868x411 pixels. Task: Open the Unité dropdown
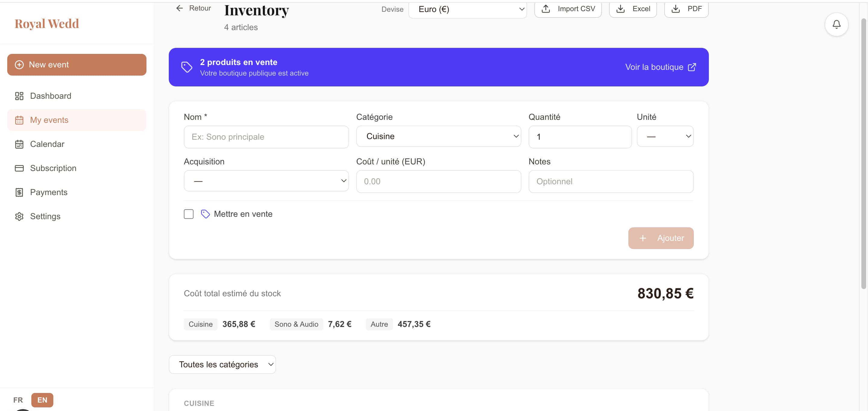(665, 136)
